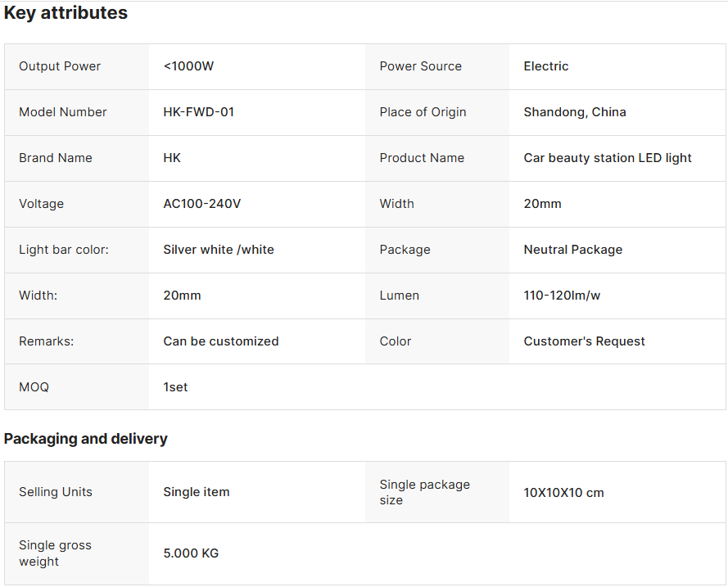Select the Single item value
Image resolution: width=728 pixels, height=587 pixels.
197,492
